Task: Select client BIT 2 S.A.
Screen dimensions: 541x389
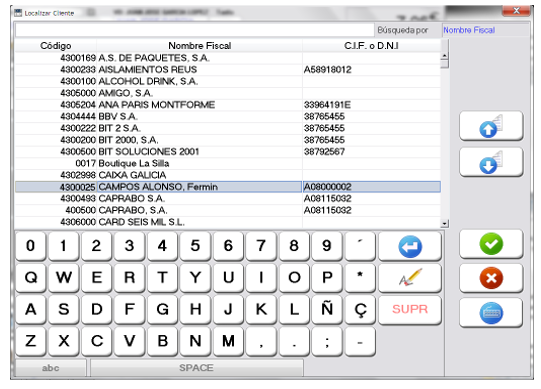Action: tap(228, 128)
